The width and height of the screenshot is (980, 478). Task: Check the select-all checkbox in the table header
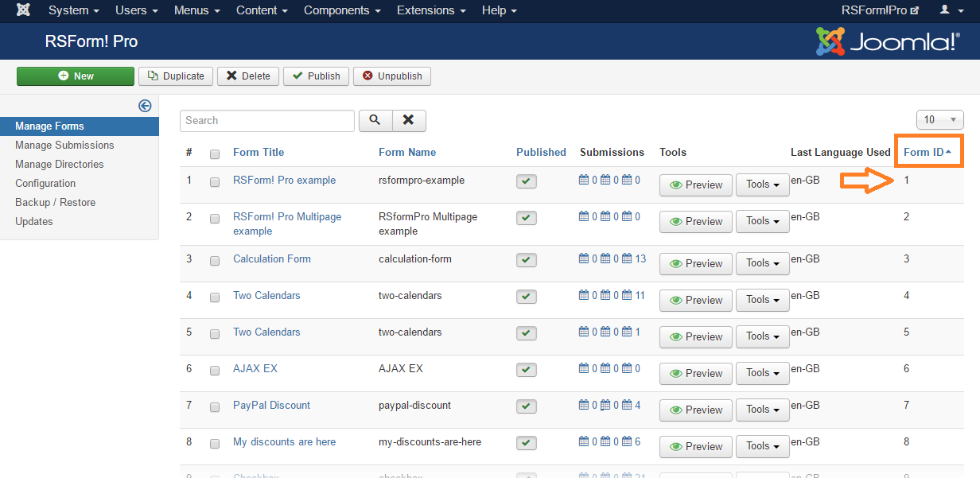pyautogui.click(x=215, y=154)
